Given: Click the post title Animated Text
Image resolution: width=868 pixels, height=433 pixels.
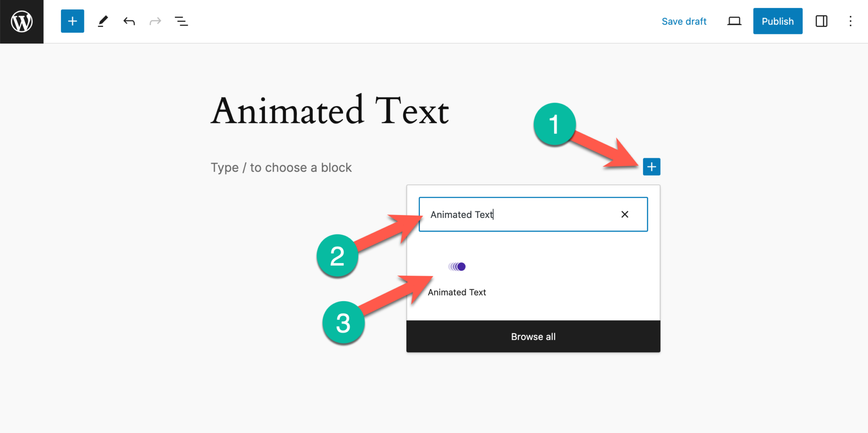Looking at the screenshot, I should (331, 110).
